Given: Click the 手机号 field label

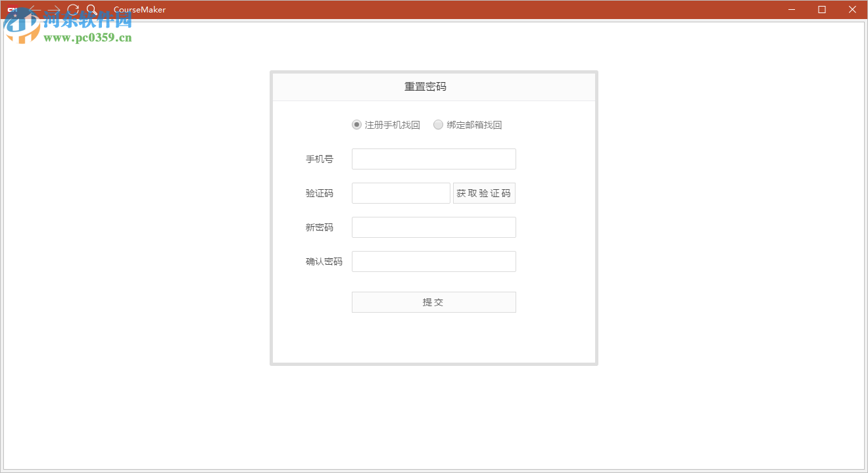Looking at the screenshot, I should click(x=319, y=158).
